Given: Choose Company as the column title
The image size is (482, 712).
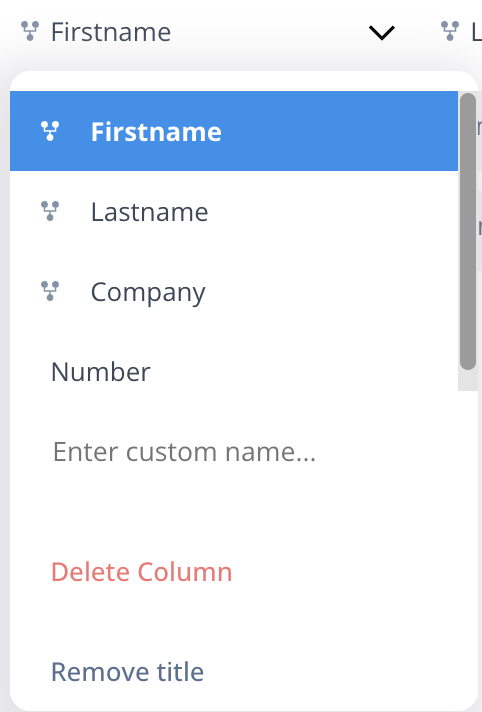Looking at the screenshot, I should [x=234, y=291].
